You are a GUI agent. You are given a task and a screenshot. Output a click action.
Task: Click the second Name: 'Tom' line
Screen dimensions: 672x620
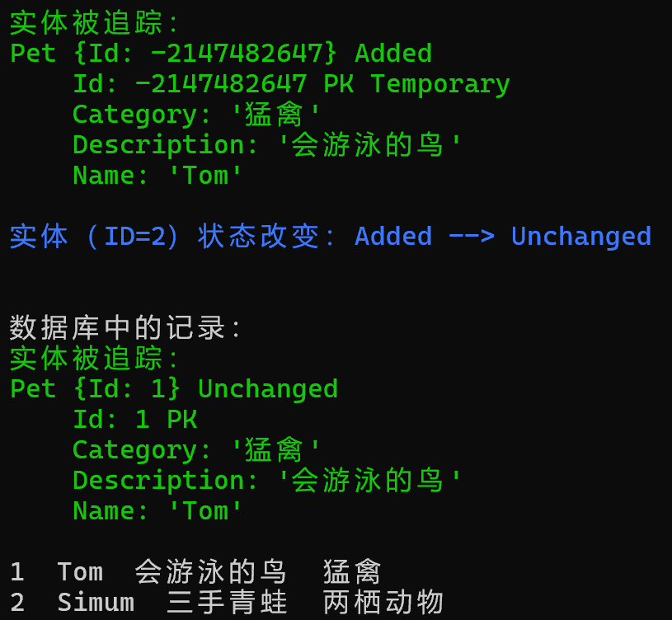pyautogui.click(x=158, y=511)
